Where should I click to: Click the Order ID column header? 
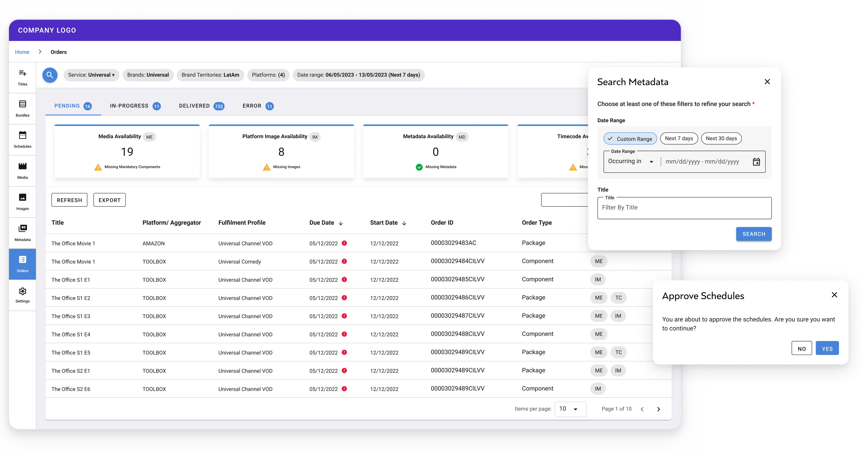442,222
